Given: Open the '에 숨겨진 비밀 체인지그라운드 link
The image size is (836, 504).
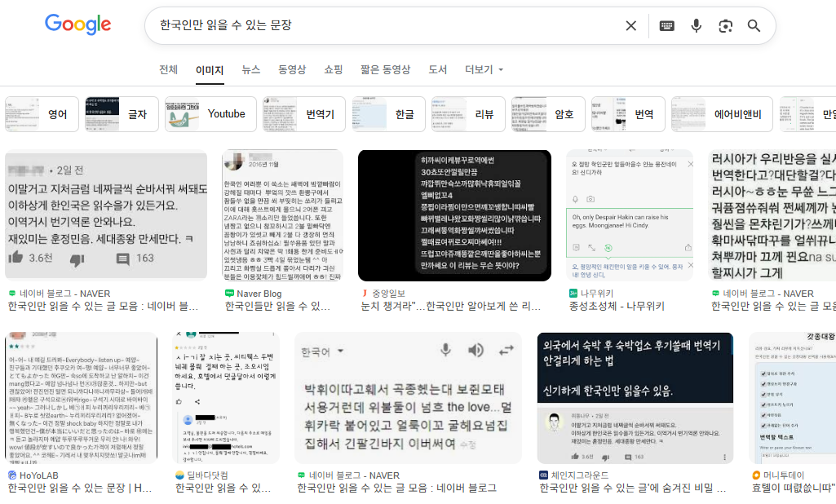Looking at the screenshot, I should click(x=633, y=489).
